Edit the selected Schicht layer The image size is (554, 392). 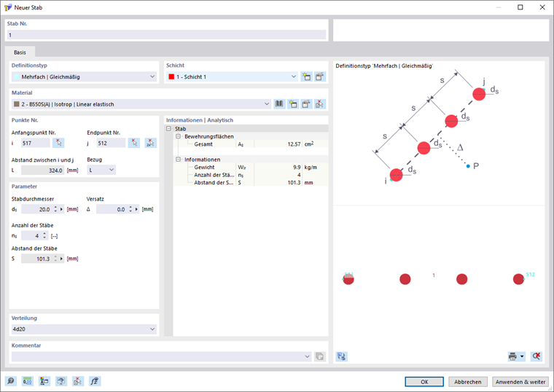[320, 77]
